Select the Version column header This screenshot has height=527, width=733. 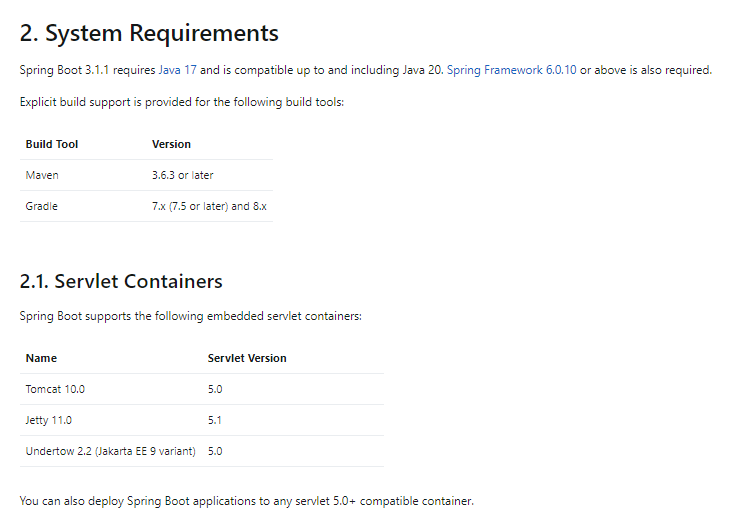click(171, 144)
